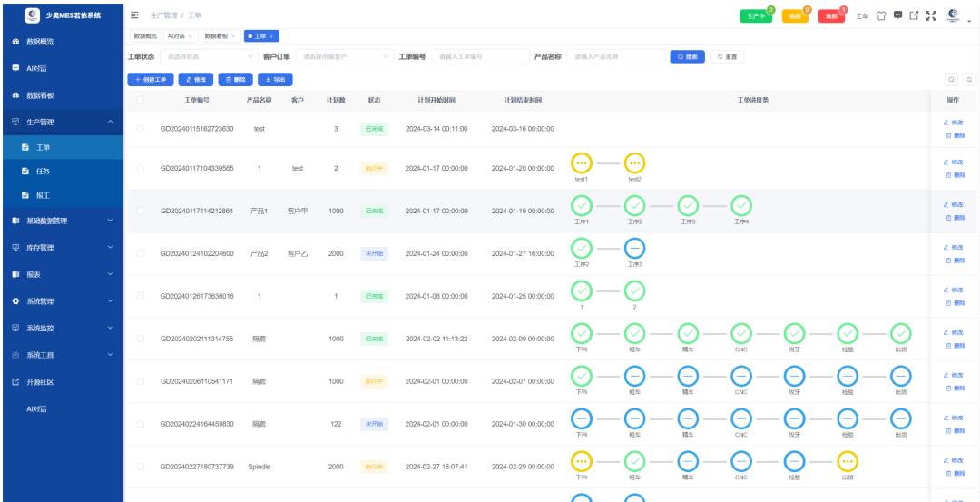Open the 工单状态 status dropdown
Image resolution: width=980 pixels, height=502 pixels.
tap(209, 56)
